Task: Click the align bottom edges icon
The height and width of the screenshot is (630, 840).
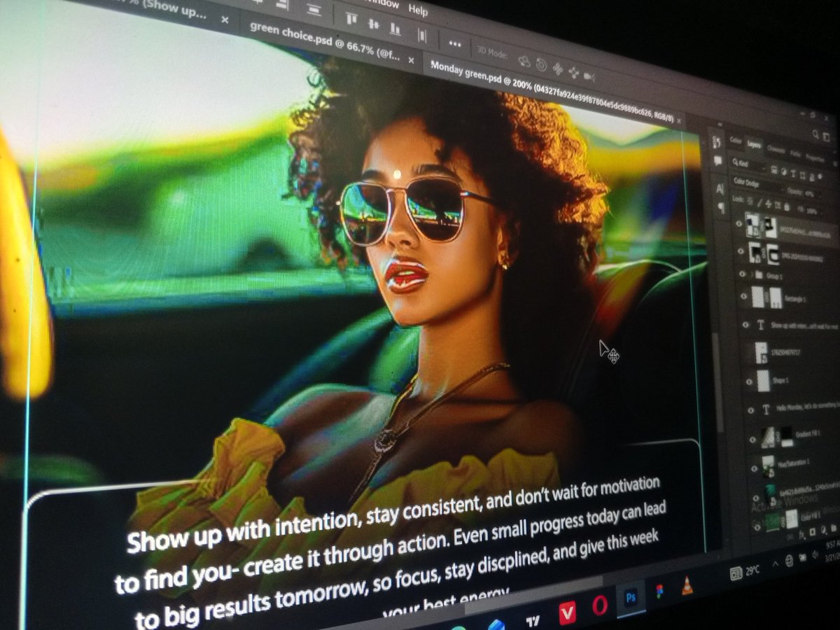Action: (395, 27)
